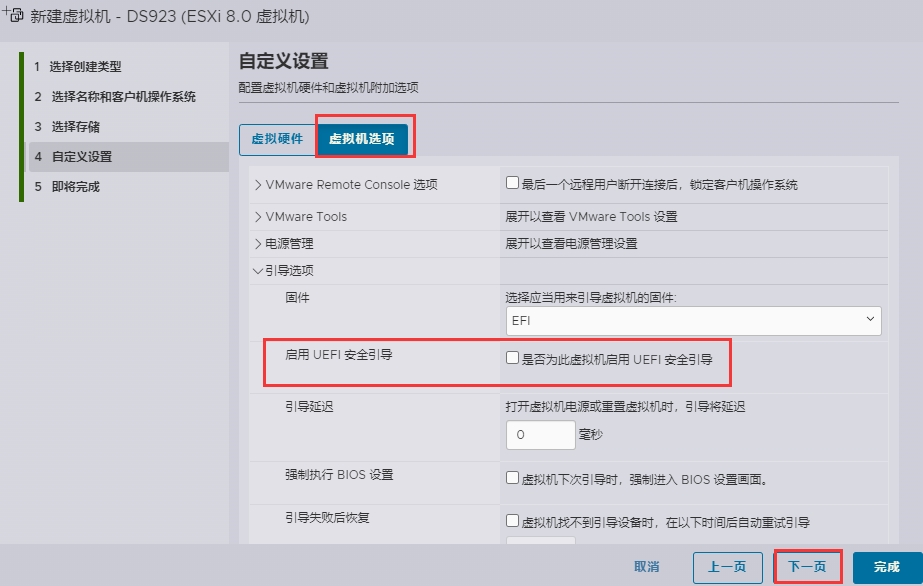Select the 虚拟机选项 tab
This screenshot has height=586, width=923.
(361, 139)
